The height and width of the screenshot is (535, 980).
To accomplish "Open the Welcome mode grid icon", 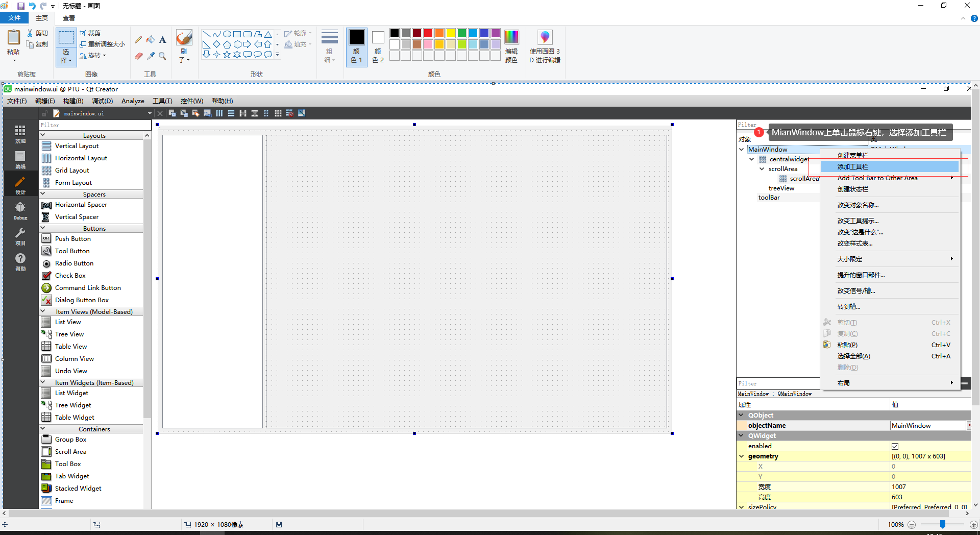I will click(x=20, y=134).
